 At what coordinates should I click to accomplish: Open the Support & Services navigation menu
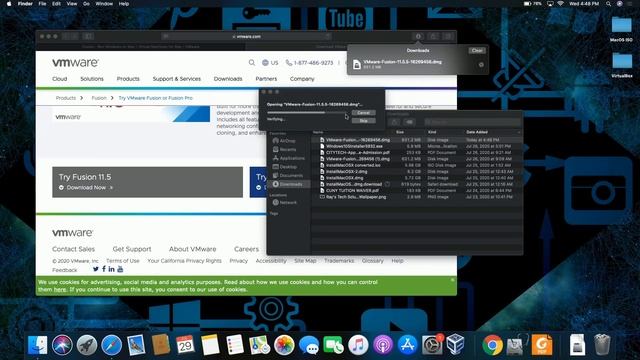pyautogui.click(x=177, y=79)
